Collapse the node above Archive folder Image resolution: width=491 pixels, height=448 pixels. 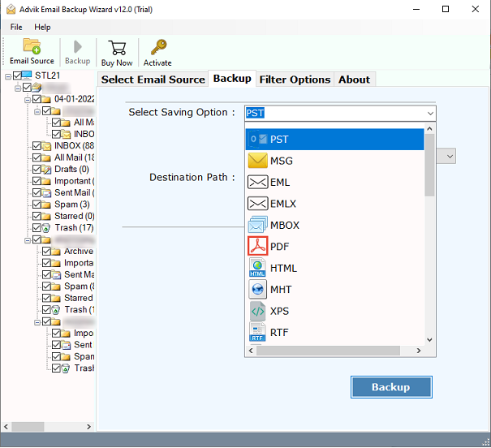[28, 240]
